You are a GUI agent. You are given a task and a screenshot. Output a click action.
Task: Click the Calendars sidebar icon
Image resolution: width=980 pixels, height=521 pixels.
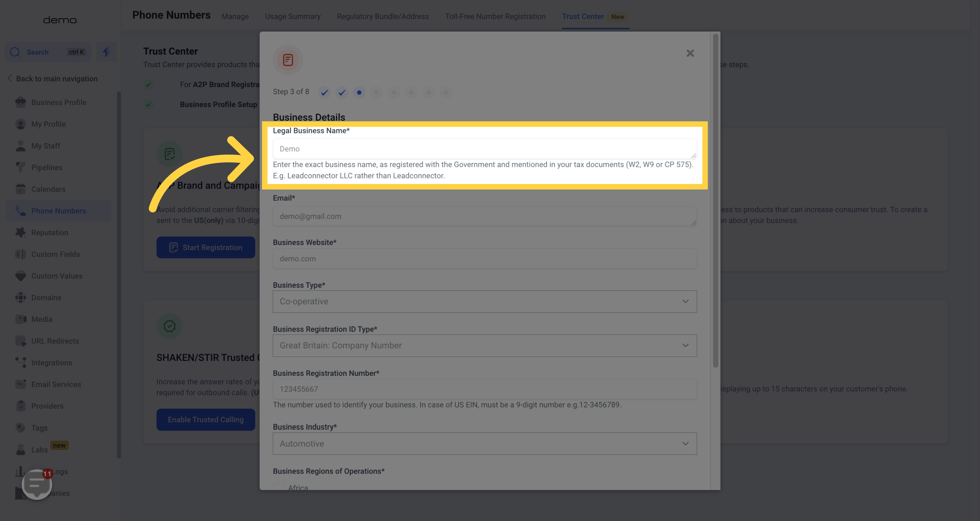(21, 189)
